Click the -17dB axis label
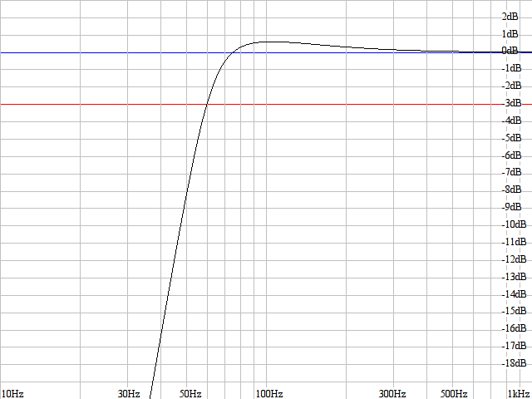This screenshot has width=532, height=399. point(514,346)
